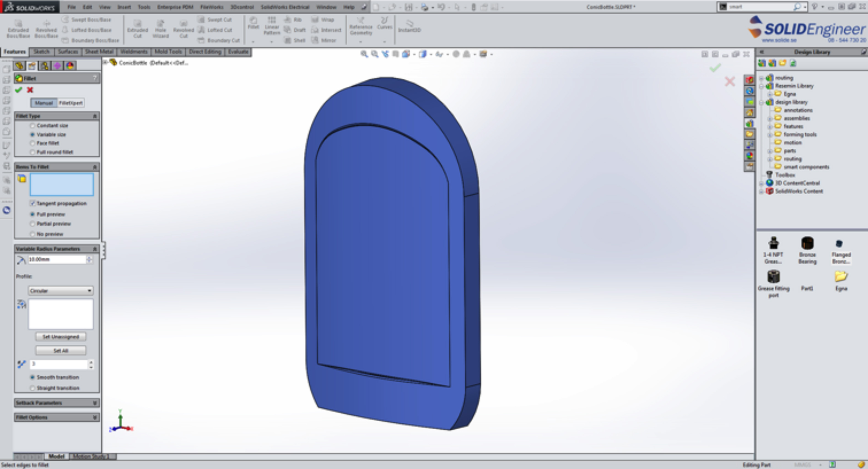Open the Circular profile dropdown
Viewport: 868px width, 469px height.
tap(61, 291)
